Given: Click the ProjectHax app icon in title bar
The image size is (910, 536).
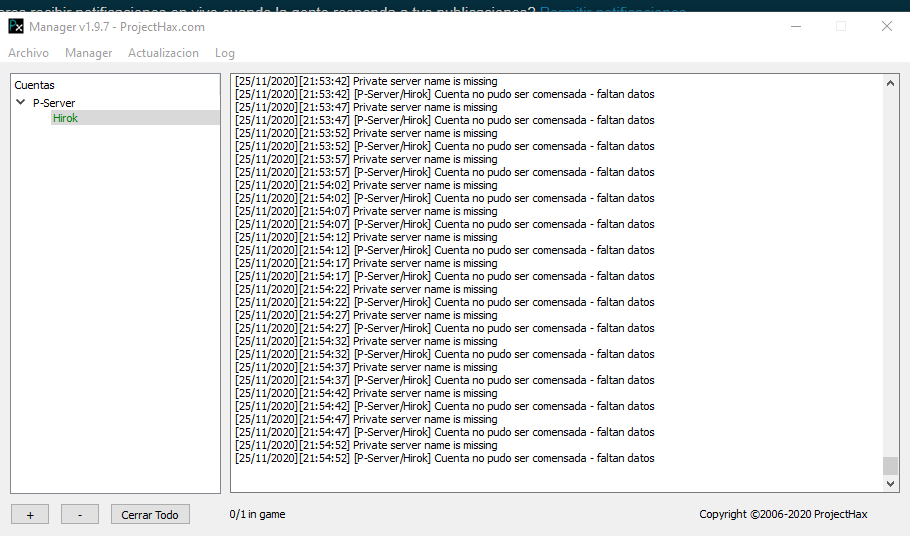Looking at the screenshot, I should [x=16, y=27].
